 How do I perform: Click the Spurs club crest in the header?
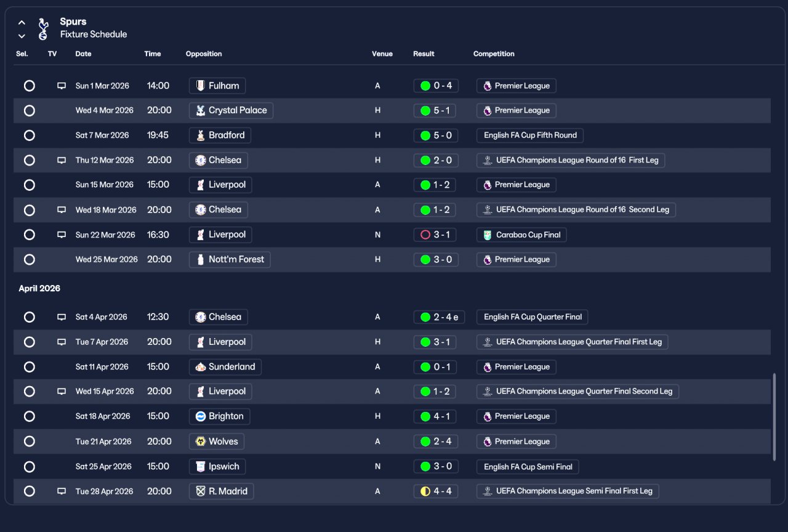[42, 28]
